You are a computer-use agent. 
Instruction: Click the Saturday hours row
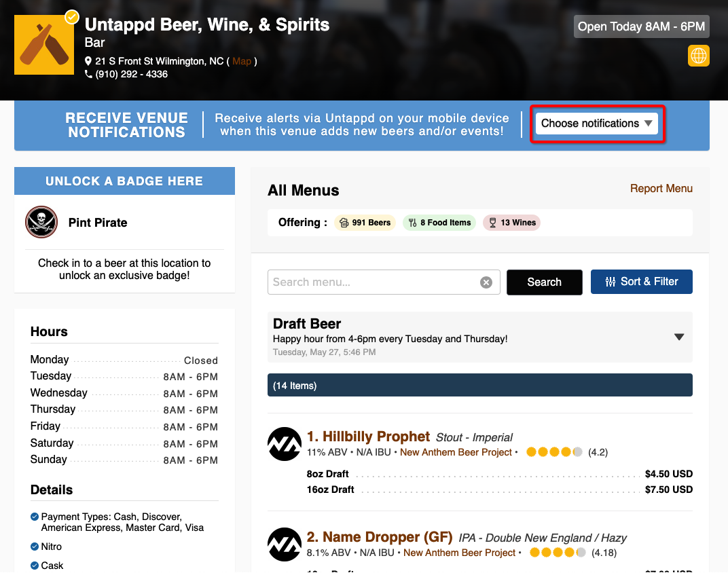[x=124, y=443]
